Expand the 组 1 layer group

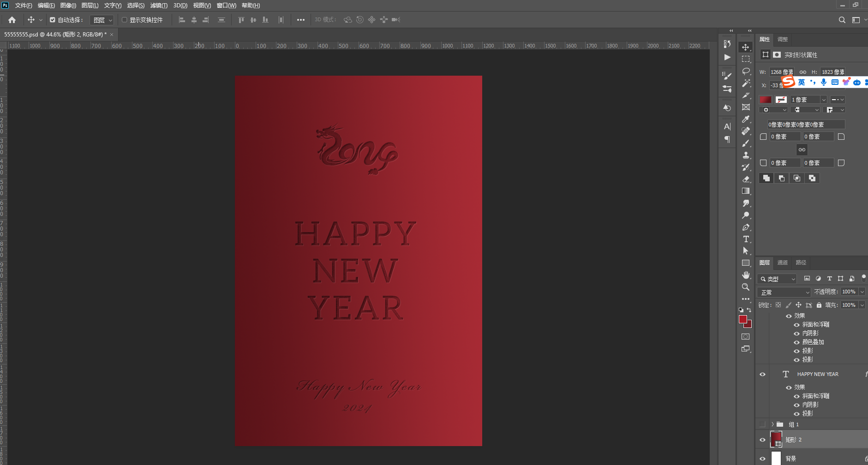pyautogui.click(x=772, y=424)
